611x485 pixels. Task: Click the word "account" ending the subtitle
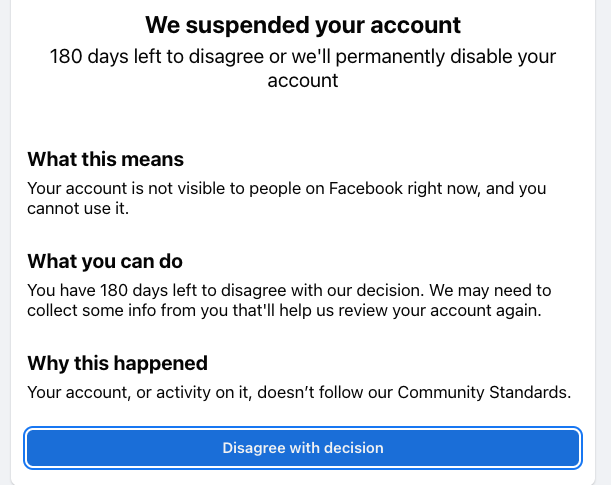tap(303, 81)
